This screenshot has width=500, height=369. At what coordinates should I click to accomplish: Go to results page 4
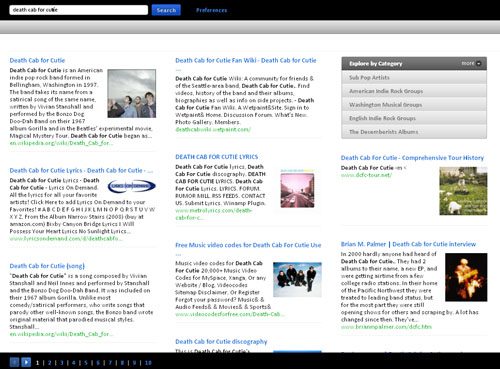(x=74, y=363)
